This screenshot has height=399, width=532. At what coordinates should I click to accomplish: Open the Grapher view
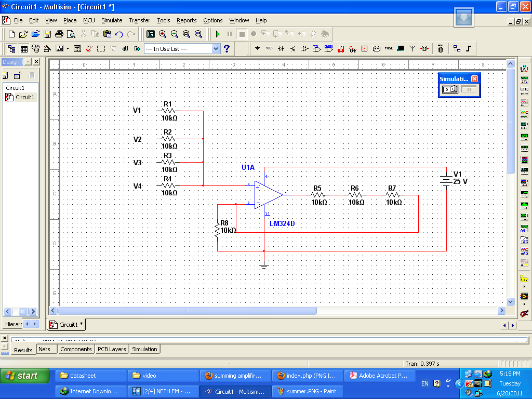pyautogui.click(x=60, y=48)
